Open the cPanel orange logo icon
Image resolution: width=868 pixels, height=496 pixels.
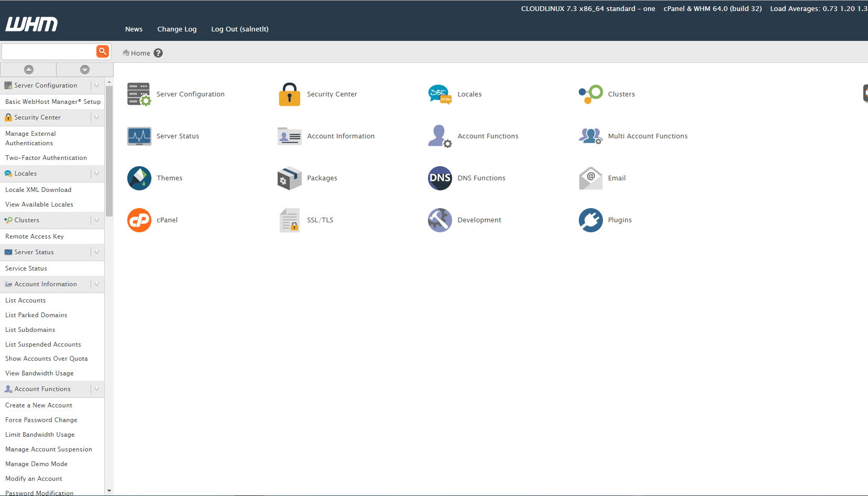(x=139, y=220)
